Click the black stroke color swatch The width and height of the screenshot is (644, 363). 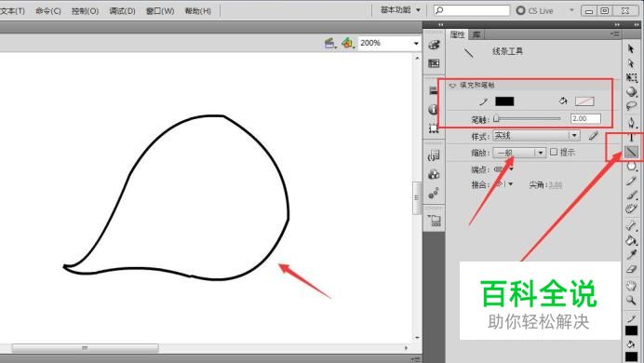pyautogui.click(x=504, y=101)
